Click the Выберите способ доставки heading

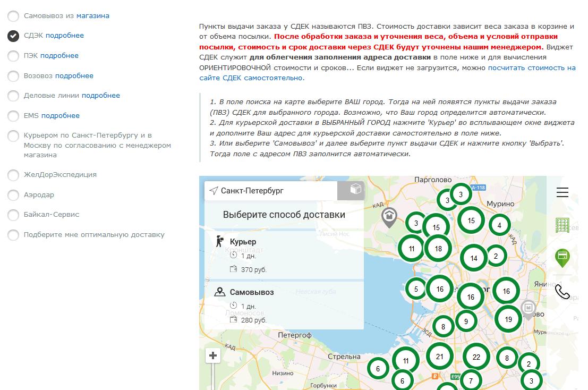point(284,215)
